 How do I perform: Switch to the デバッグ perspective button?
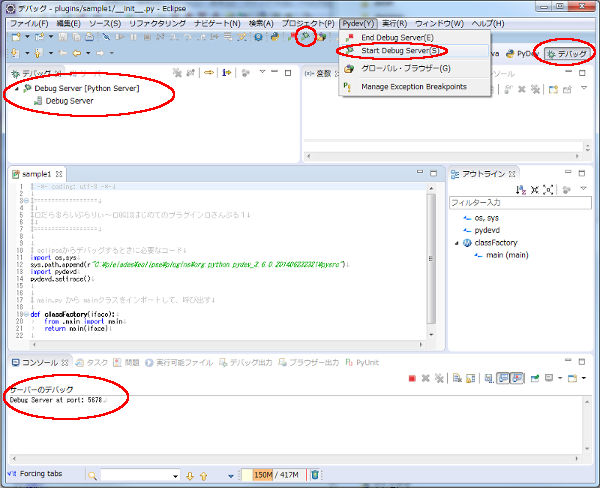pos(567,54)
